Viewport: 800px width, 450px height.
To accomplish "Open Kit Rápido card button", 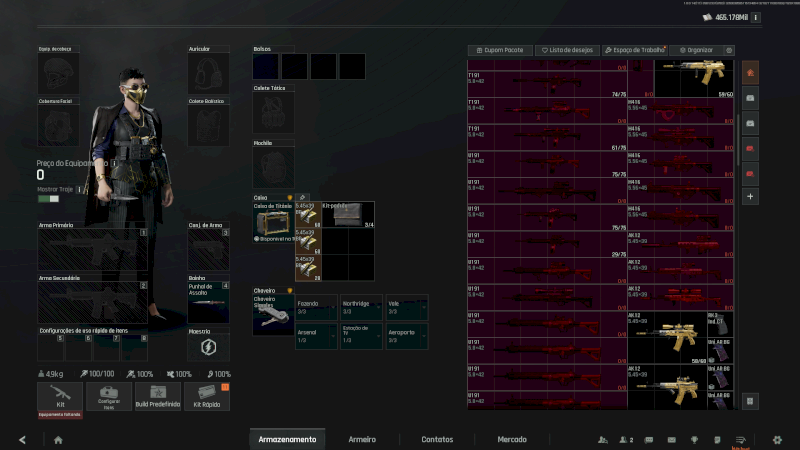I will point(207,396).
